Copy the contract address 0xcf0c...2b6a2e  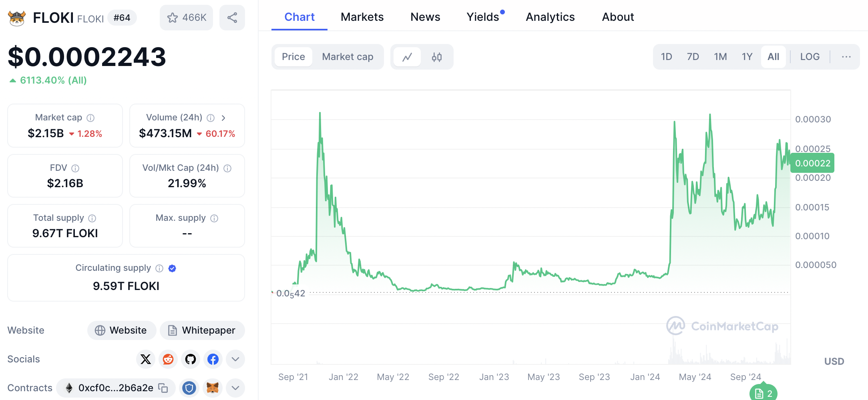click(163, 388)
